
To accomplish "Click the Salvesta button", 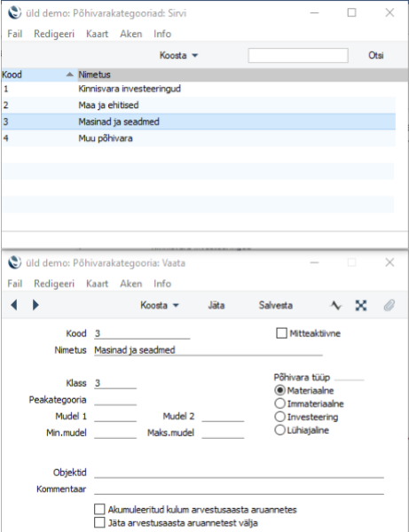I will pyautogui.click(x=276, y=305).
